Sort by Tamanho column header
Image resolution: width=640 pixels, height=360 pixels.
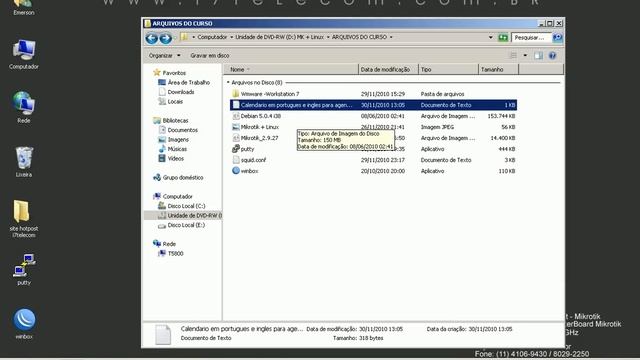[498, 69]
